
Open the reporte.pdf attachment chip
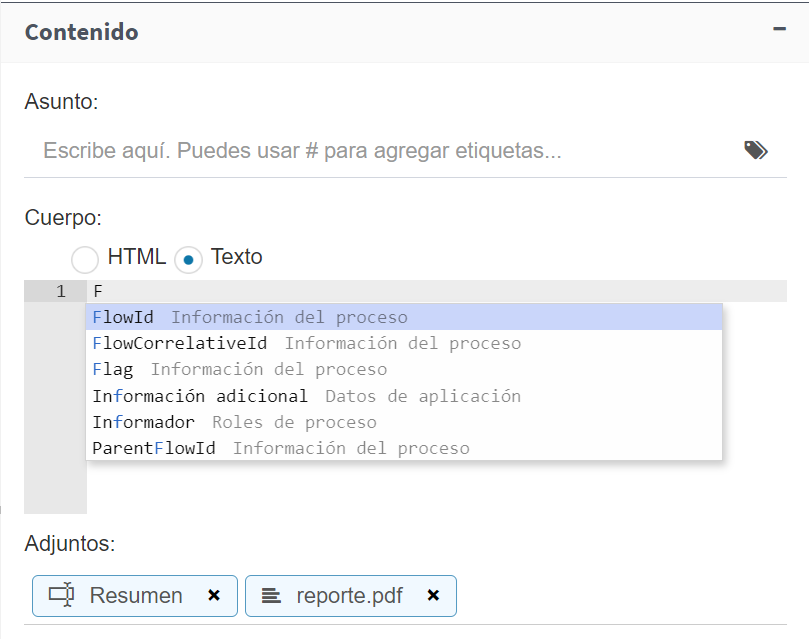[x=351, y=596]
